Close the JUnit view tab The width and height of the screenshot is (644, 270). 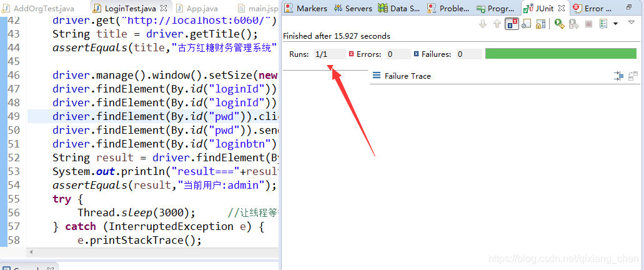[x=563, y=7]
